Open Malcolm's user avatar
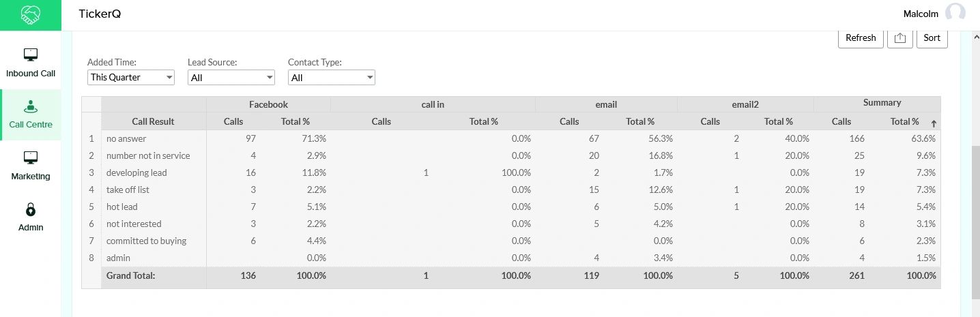 (x=955, y=14)
